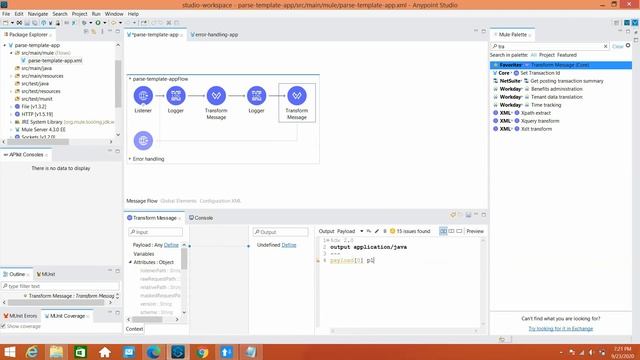Filter palette search by Featured
This screenshot has width=640, height=360.
click(567, 55)
